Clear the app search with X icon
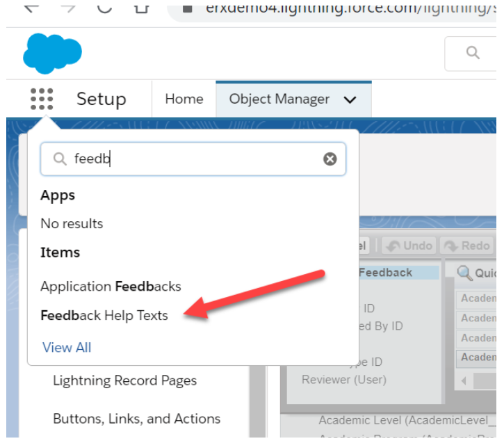This screenshot has width=504, height=441. (x=330, y=159)
